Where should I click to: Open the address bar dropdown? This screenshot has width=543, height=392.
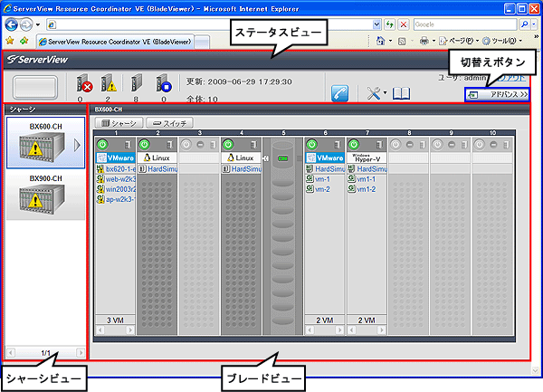(x=376, y=24)
